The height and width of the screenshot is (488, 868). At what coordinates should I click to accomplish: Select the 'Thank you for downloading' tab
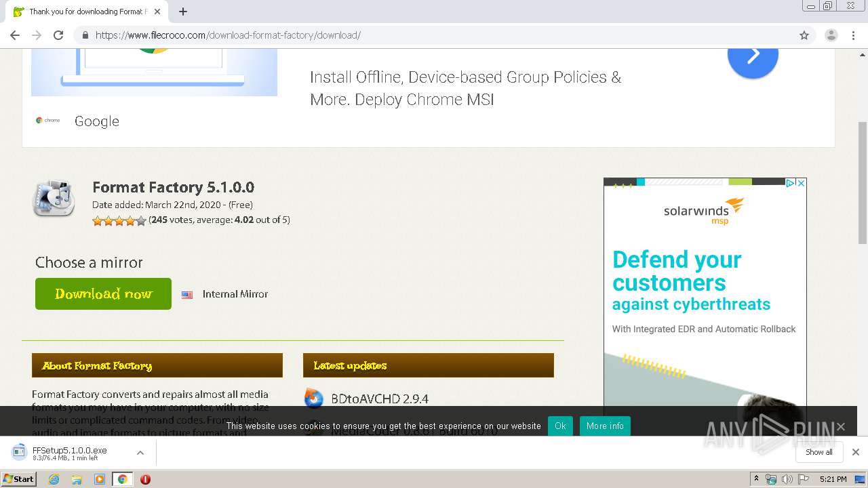pos(87,12)
